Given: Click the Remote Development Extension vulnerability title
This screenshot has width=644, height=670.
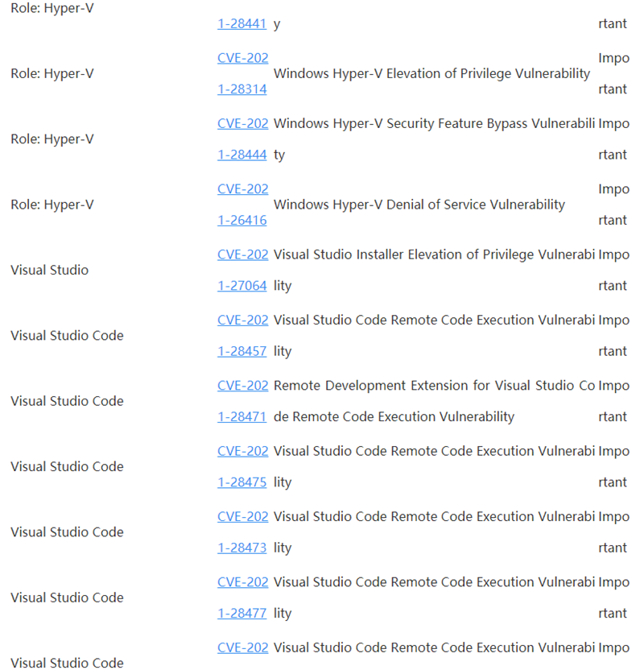Looking at the screenshot, I should click(433, 387).
